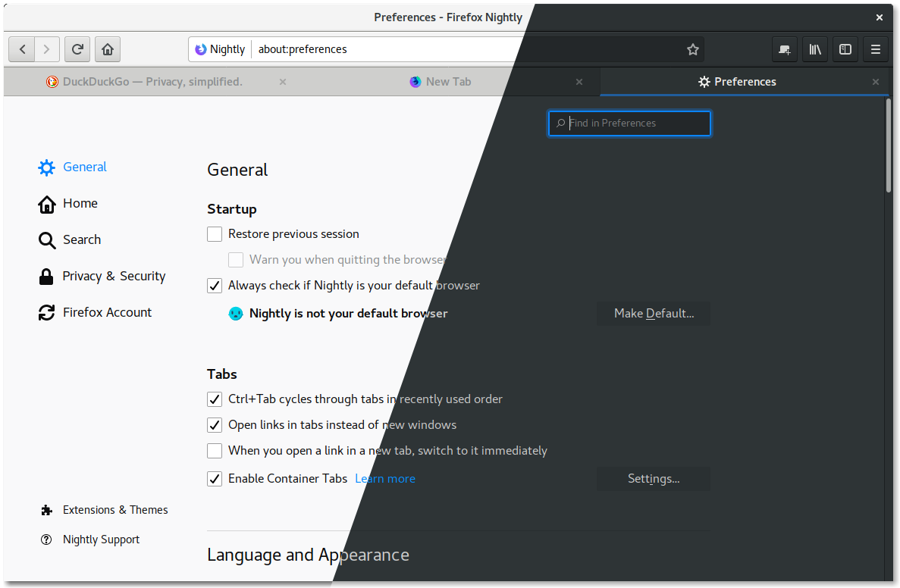
Task: Enable switch to new tab immediately checkbox
Action: click(x=215, y=451)
